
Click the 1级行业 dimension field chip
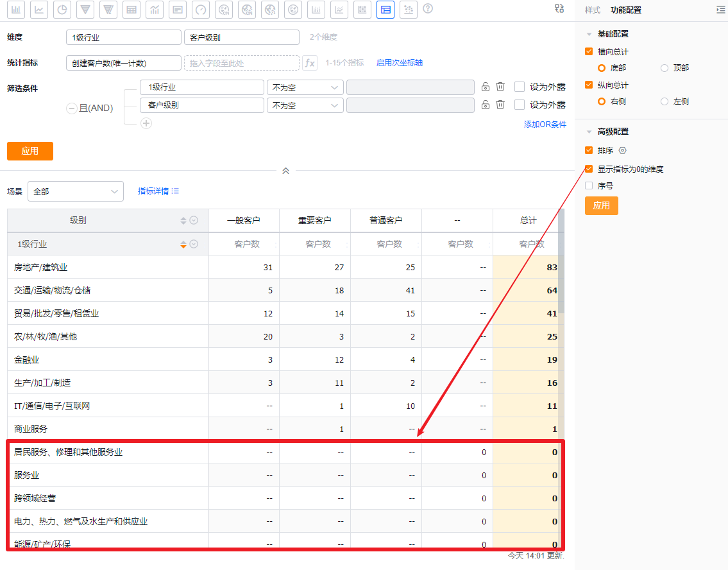pos(124,37)
